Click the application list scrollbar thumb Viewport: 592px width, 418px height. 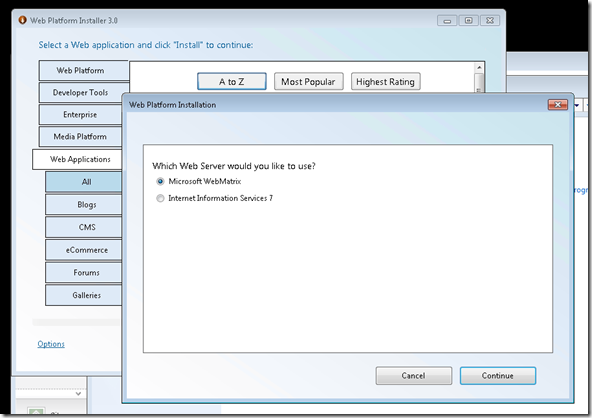click(479, 82)
